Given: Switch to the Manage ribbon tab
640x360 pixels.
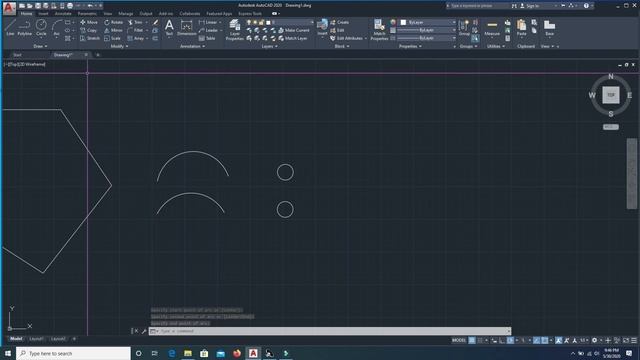Looking at the screenshot, I should (126, 13).
